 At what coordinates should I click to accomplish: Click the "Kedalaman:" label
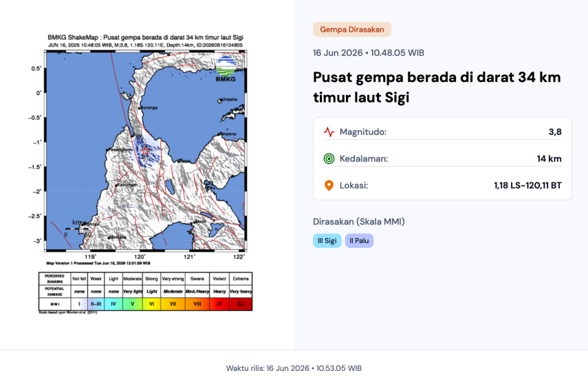click(x=364, y=159)
